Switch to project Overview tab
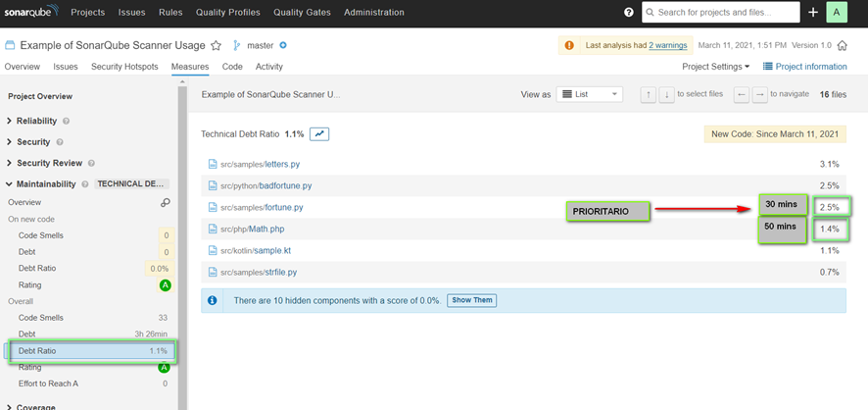The image size is (868, 410). (23, 67)
